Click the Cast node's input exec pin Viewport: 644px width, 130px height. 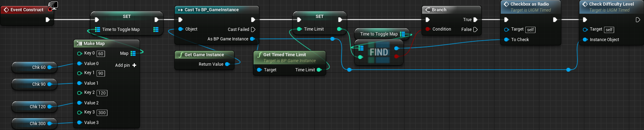point(180,20)
